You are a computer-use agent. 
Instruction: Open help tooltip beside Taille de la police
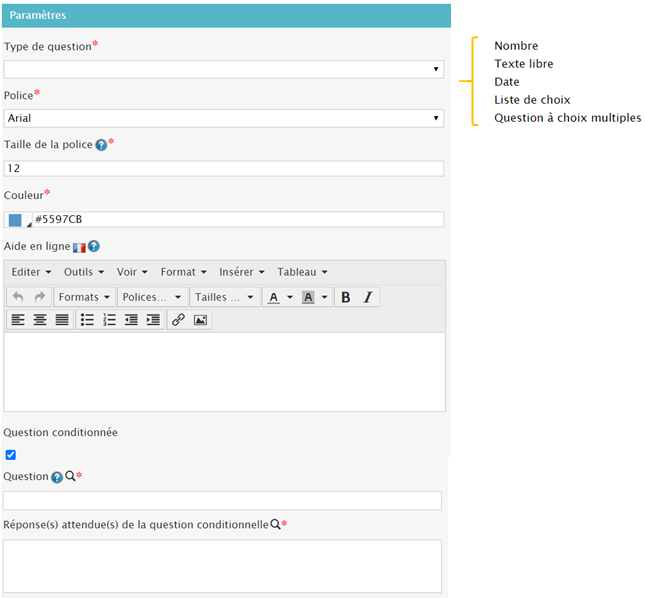tap(101, 145)
